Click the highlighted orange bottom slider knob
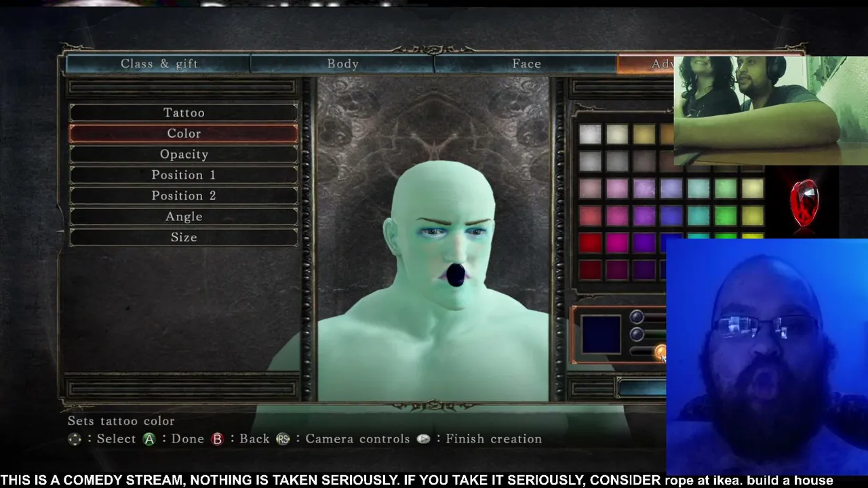Viewport: 868px width, 488px height. pos(660,351)
